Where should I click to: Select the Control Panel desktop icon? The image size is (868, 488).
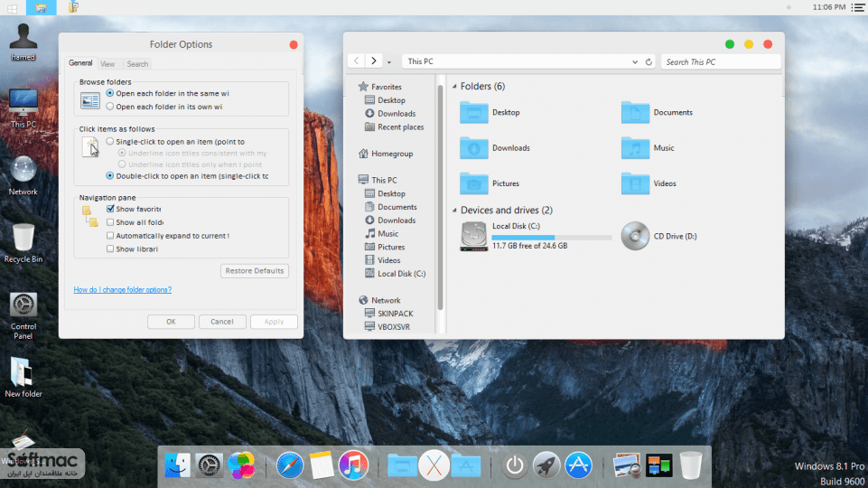23,315
